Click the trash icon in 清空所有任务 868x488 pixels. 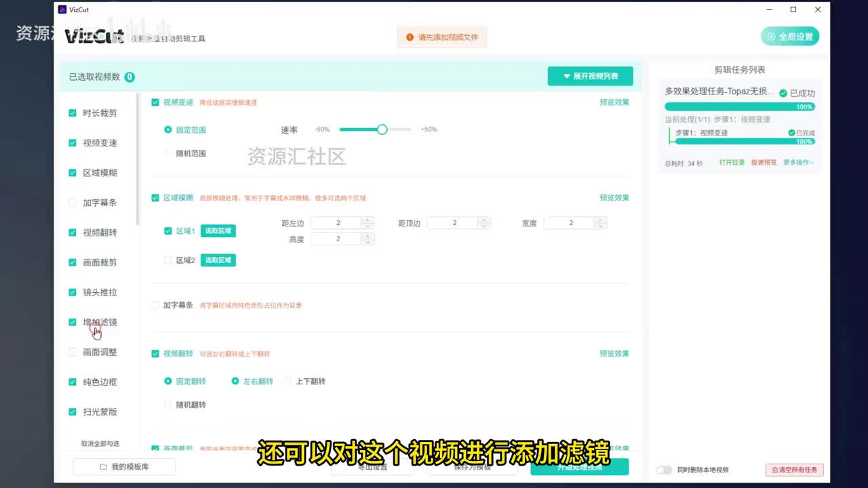pyautogui.click(x=776, y=470)
